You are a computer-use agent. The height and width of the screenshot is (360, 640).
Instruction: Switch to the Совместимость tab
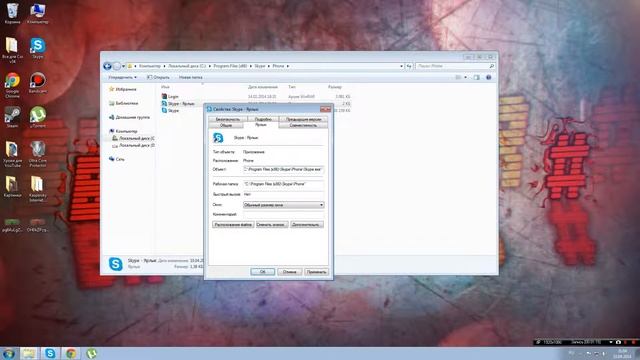click(x=303, y=125)
